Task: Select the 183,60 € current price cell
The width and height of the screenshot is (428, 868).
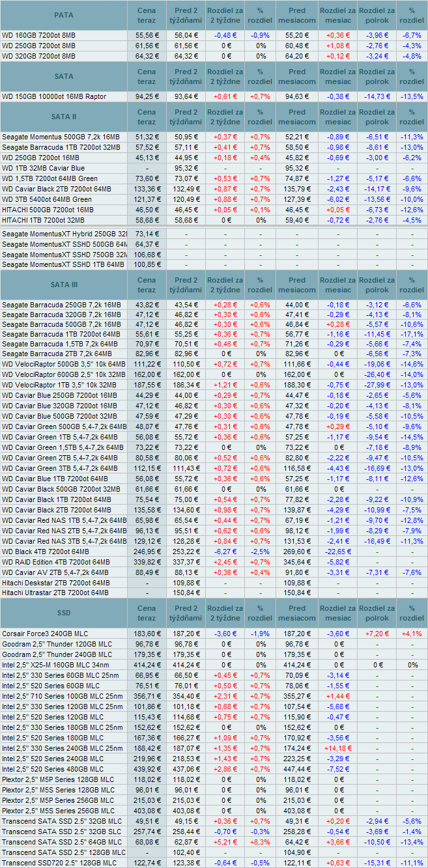Action: pyautogui.click(x=147, y=634)
